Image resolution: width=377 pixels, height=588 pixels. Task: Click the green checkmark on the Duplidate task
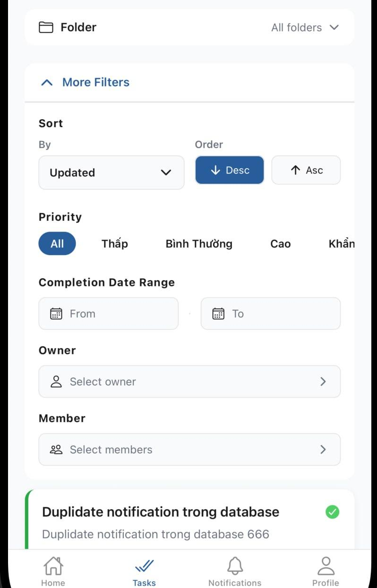click(x=333, y=512)
